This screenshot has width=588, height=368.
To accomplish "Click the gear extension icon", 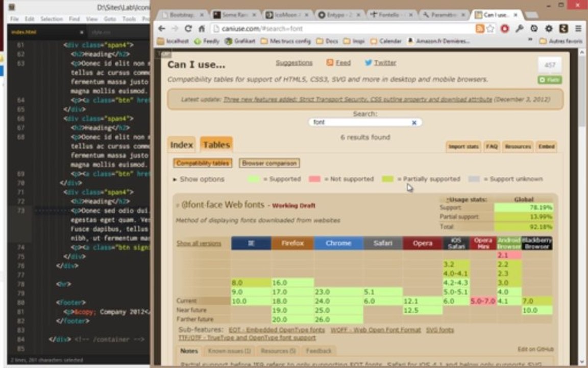I will 549,29.
